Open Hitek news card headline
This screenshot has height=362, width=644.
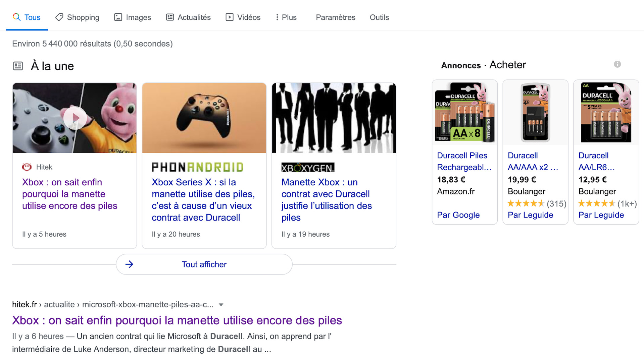(x=70, y=194)
